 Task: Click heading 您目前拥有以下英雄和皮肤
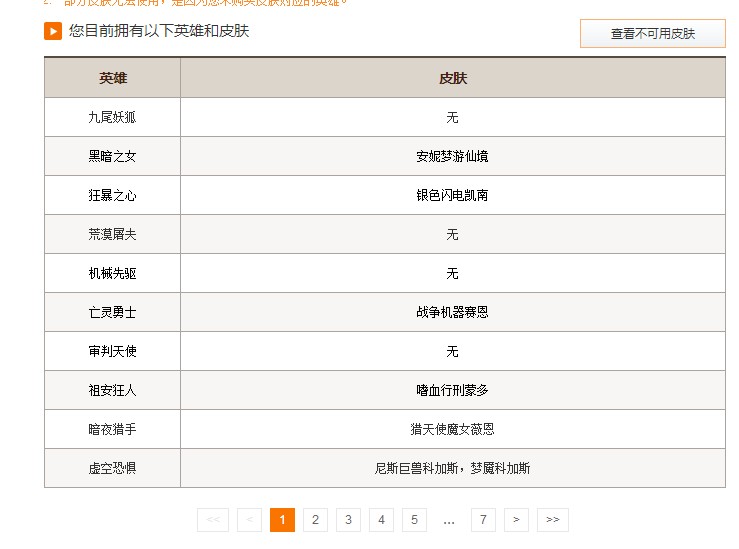click(x=159, y=31)
